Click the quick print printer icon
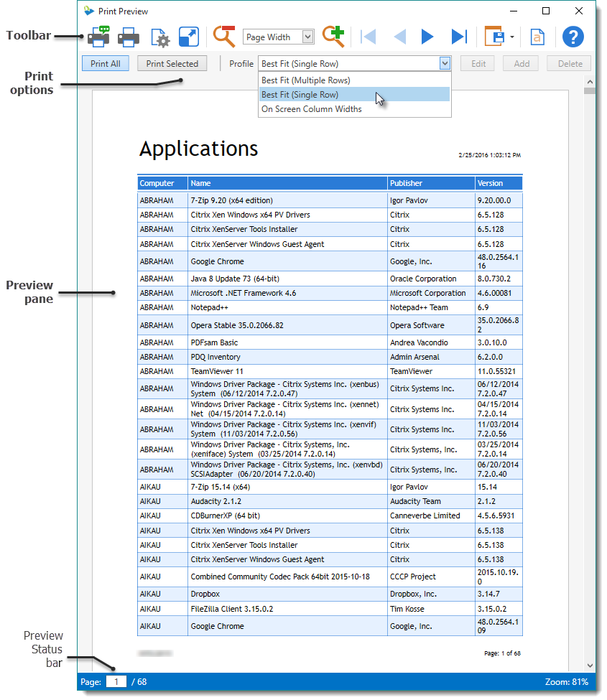The width and height of the screenshot is (607, 700). coord(128,37)
